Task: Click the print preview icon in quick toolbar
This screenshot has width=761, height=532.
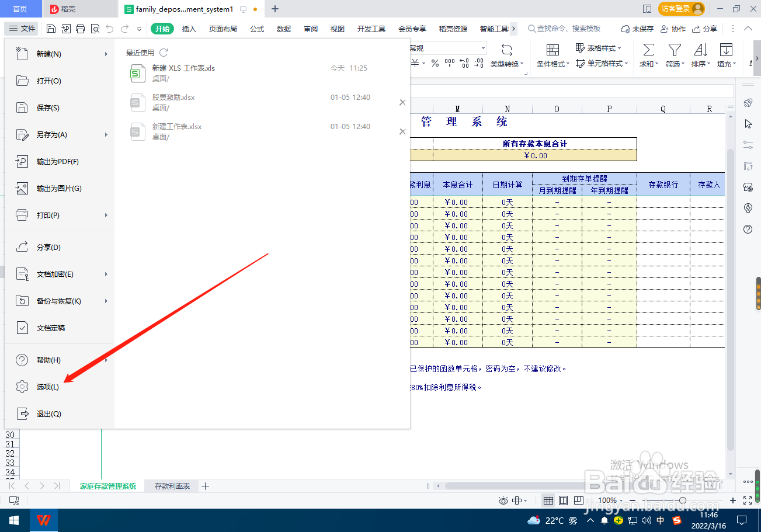Action: pyautogui.click(x=95, y=29)
